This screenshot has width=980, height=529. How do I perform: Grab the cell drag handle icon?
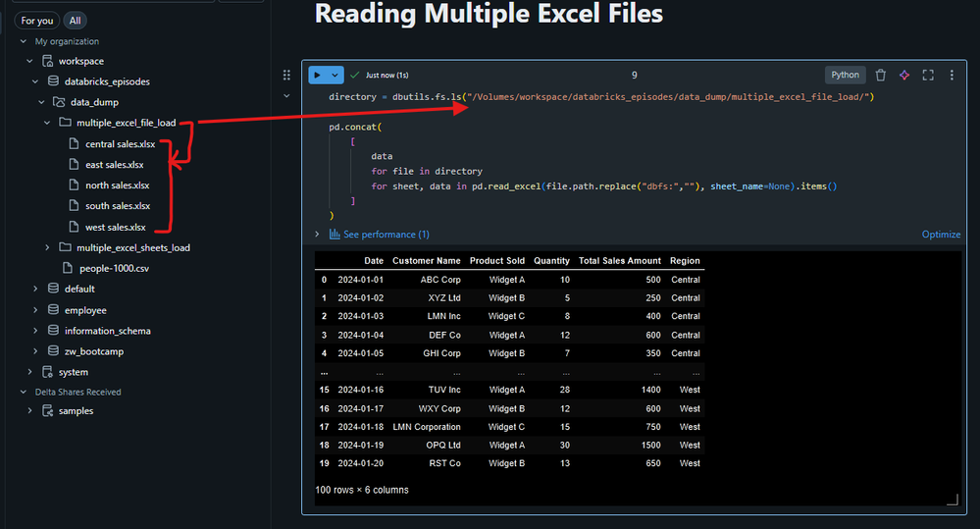pyautogui.click(x=286, y=75)
